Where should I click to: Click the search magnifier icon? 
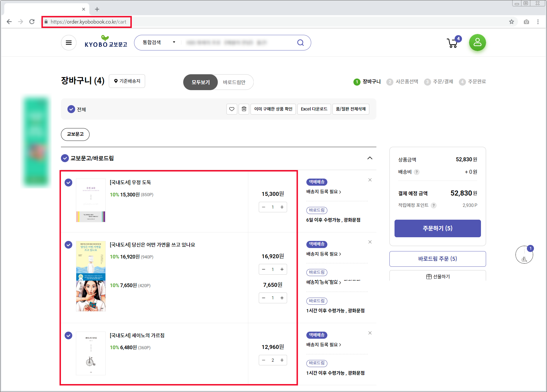click(300, 43)
